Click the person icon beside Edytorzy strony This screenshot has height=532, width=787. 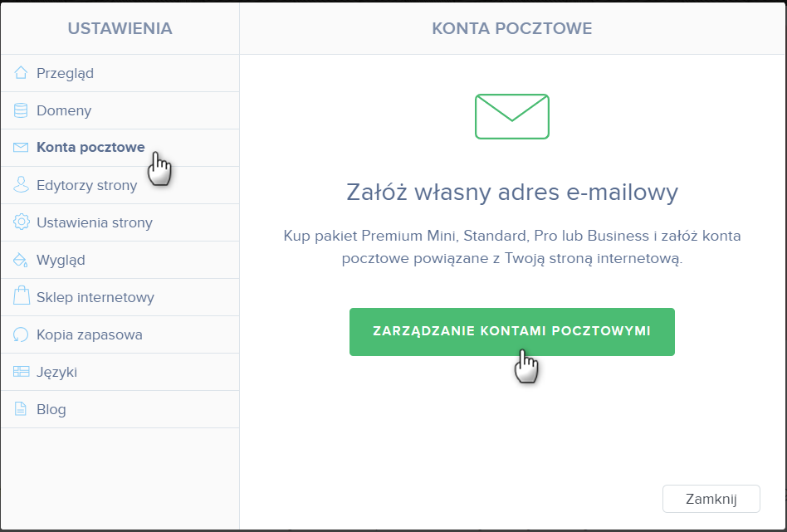coord(21,185)
